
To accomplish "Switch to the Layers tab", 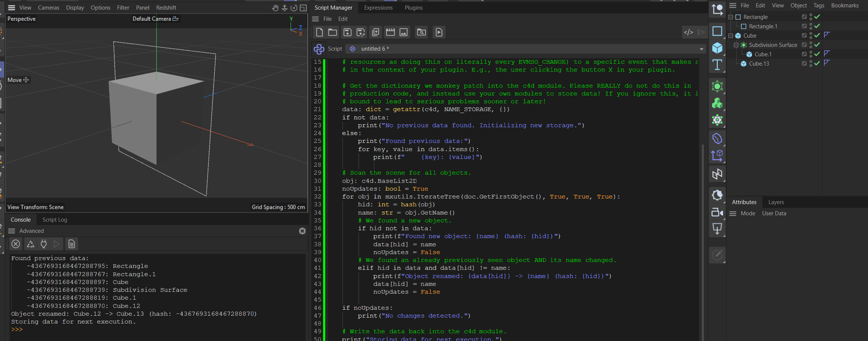I will (776, 202).
